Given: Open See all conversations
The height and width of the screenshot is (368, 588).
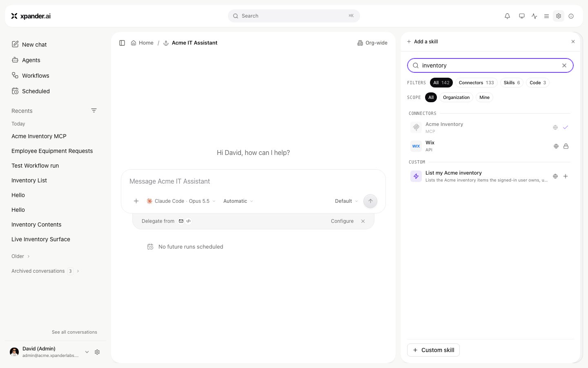Looking at the screenshot, I should pos(74,332).
